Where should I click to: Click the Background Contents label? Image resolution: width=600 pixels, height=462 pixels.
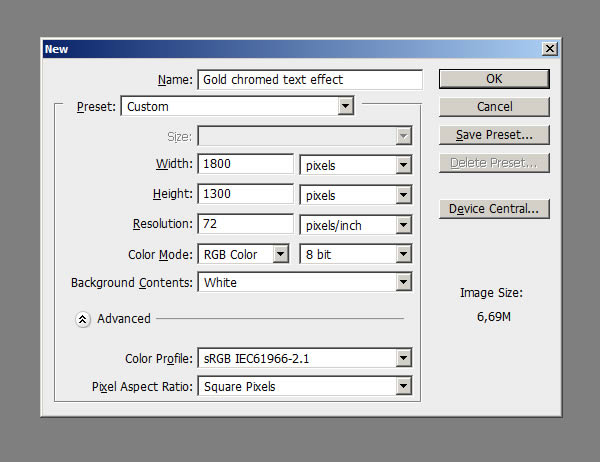[132, 282]
